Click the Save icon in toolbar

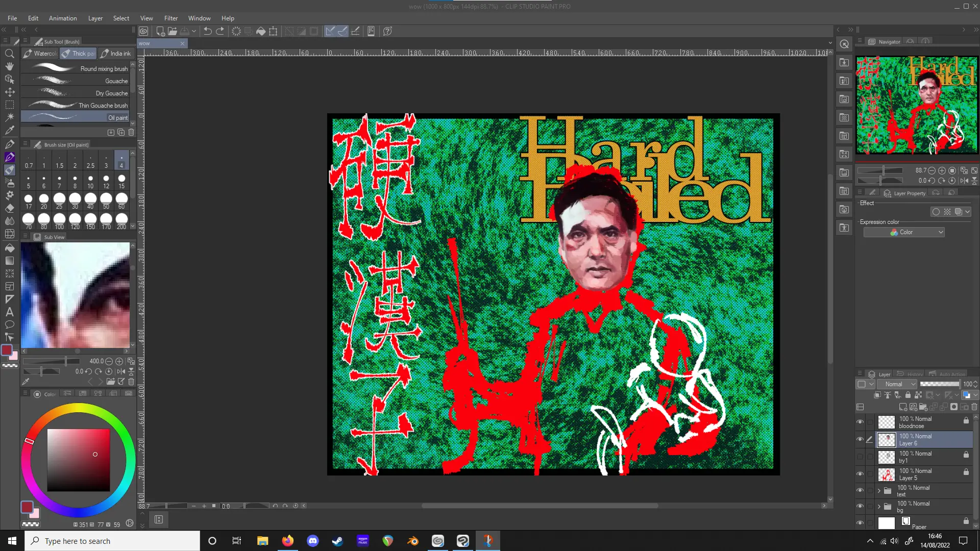[185, 31]
